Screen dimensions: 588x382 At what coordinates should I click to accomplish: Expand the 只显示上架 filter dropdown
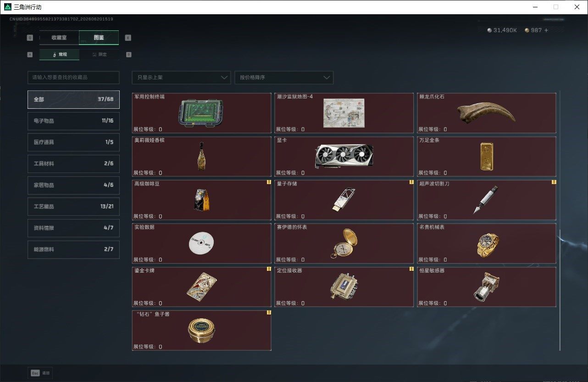coord(181,78)
